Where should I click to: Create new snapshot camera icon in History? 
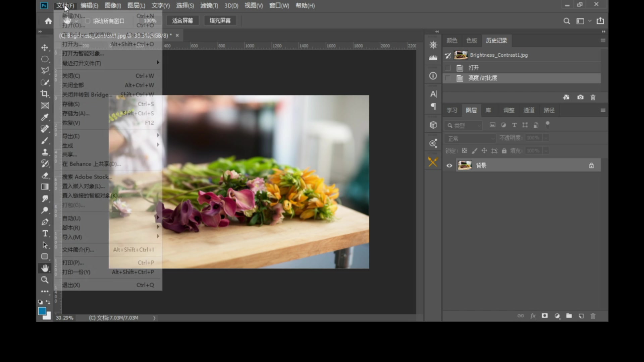(580, 97)
